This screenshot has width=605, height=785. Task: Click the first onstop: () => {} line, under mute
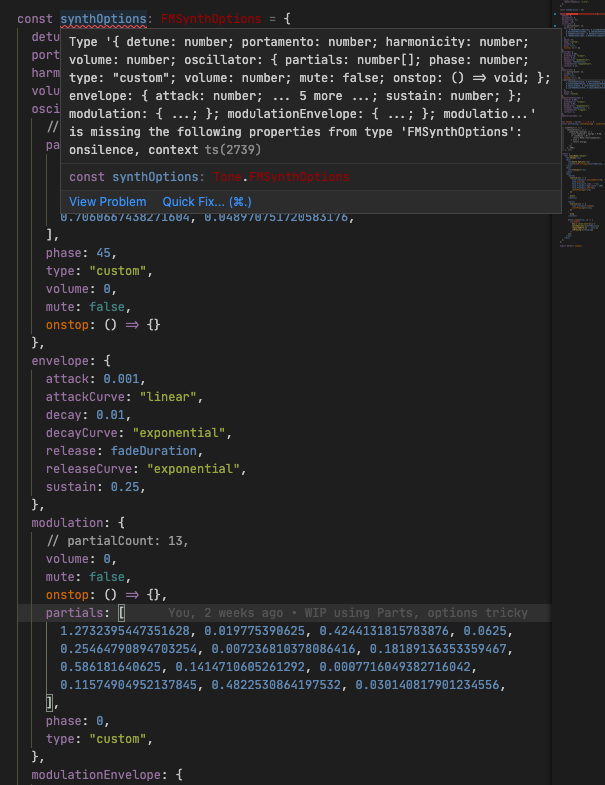pyautogui.click(x=103, y=325)
